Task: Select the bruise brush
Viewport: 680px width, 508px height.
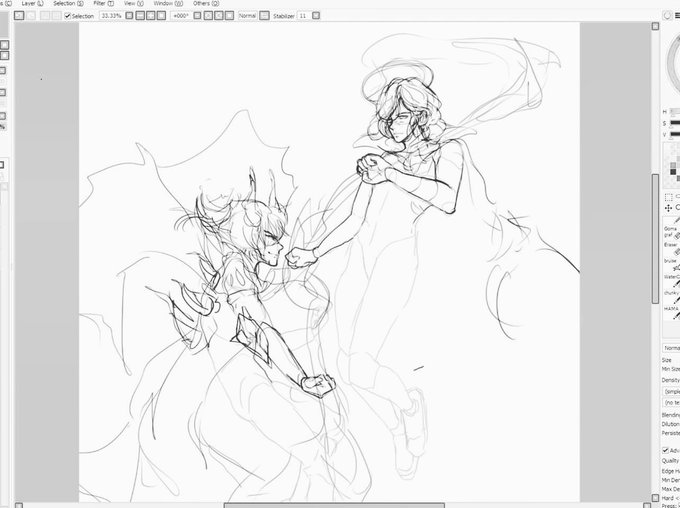Action: [671, 263]
